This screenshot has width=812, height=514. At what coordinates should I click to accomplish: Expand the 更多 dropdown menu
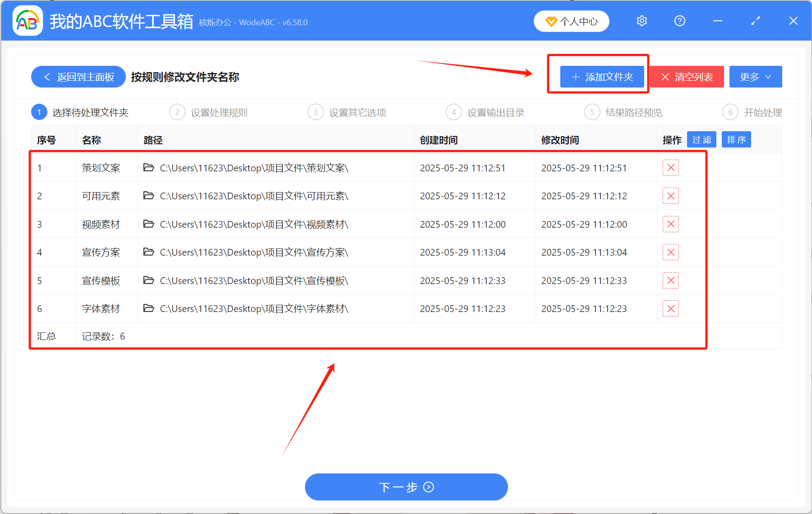coord(755,77)
